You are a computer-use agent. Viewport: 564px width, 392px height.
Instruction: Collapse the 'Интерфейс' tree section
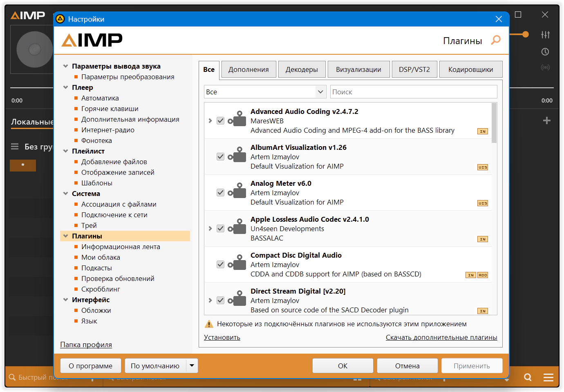point(65,300)
